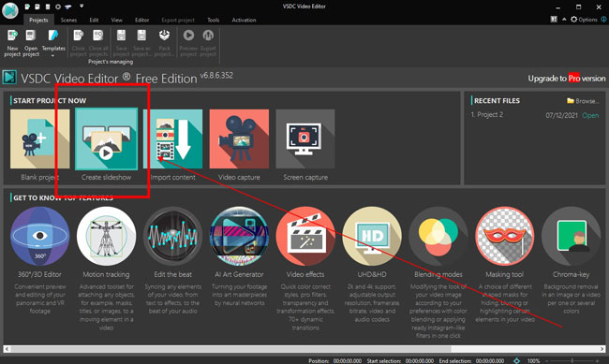
Task: Open the Video capture tile
Action: 239,138
